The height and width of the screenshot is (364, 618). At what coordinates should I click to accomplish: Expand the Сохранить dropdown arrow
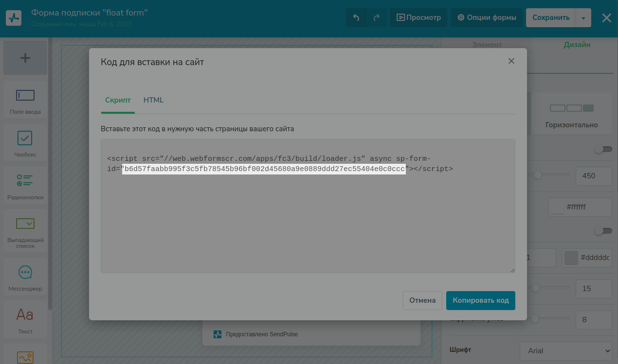[583, 17]
